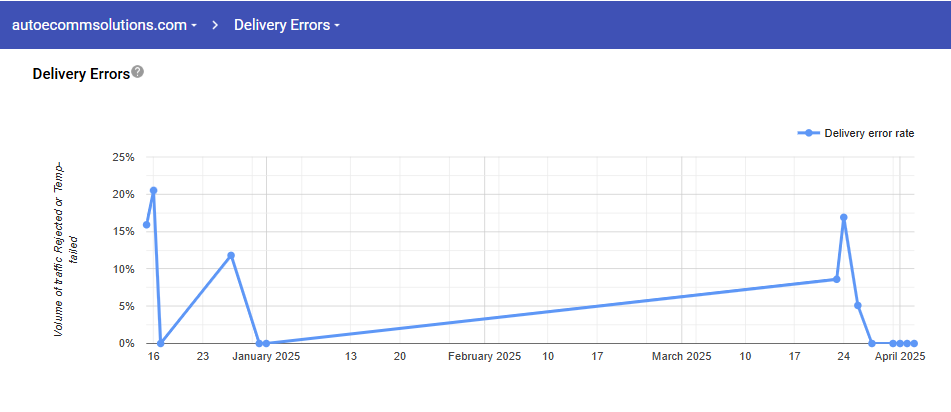Click the help icon beside Delivery Errors heading
Viewport: 951px width, 412px height.
pos(138,73)
